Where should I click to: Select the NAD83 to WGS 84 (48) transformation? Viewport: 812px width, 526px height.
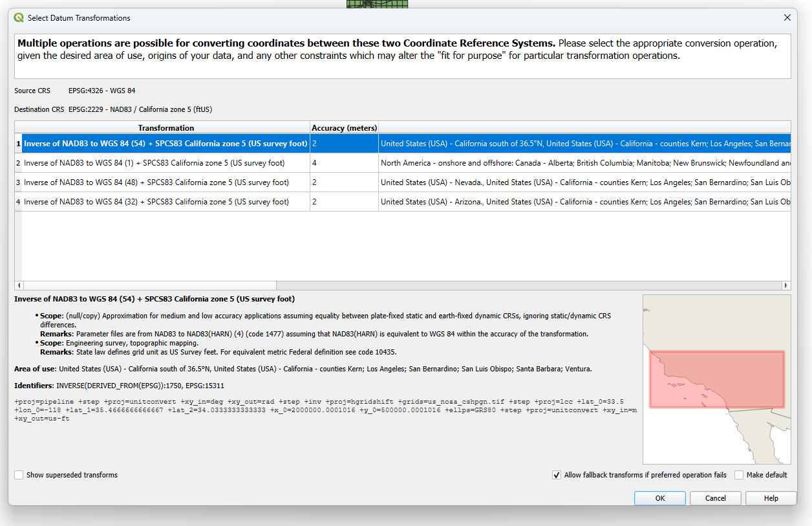pyautogui.click(x=156, y=182)
